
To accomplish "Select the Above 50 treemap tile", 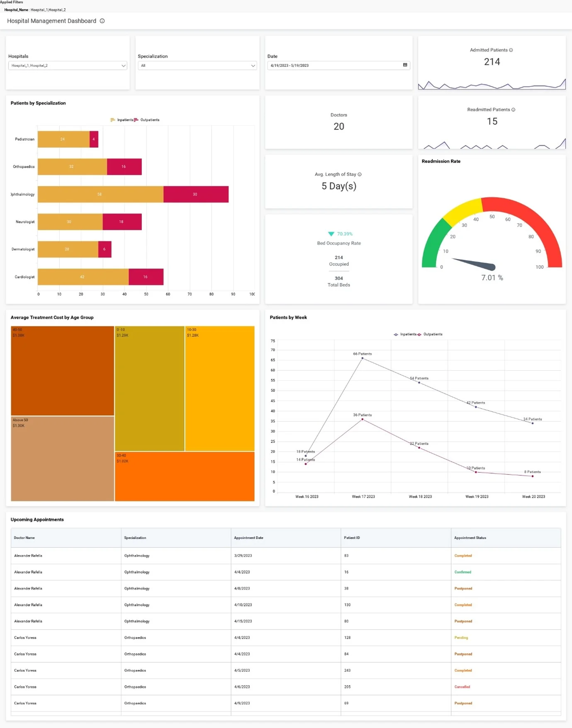I will click(62, 459).
